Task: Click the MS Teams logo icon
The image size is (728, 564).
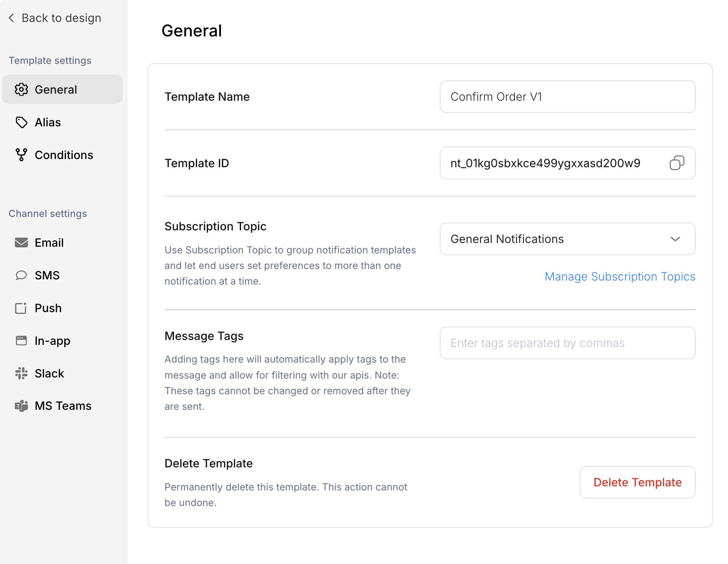Action: point(21,406)
